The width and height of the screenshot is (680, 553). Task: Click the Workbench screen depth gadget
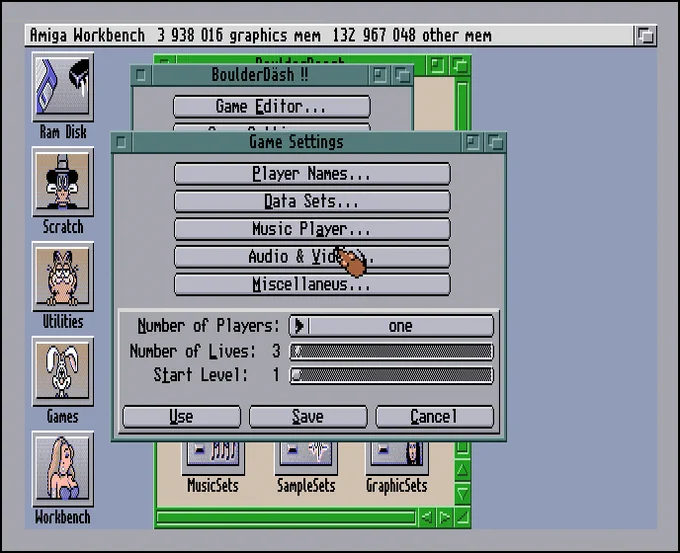pyautogui.click(x=645, y=36)
